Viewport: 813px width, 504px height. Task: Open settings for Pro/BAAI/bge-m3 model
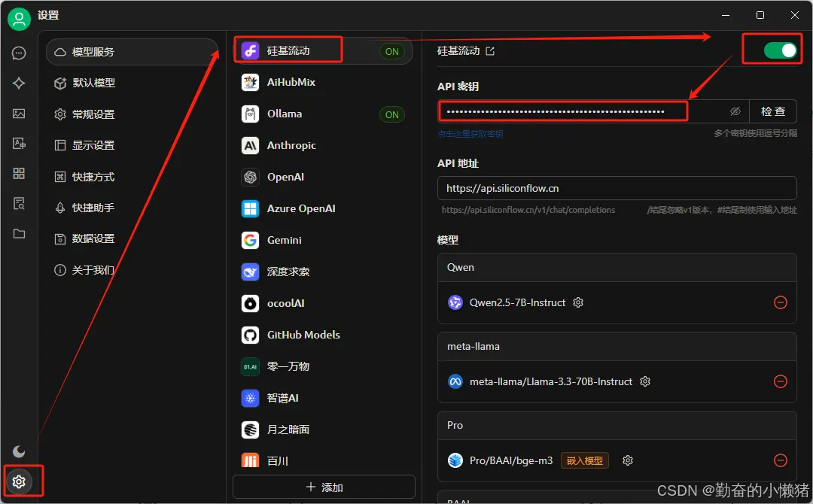(x=627, y=460)
